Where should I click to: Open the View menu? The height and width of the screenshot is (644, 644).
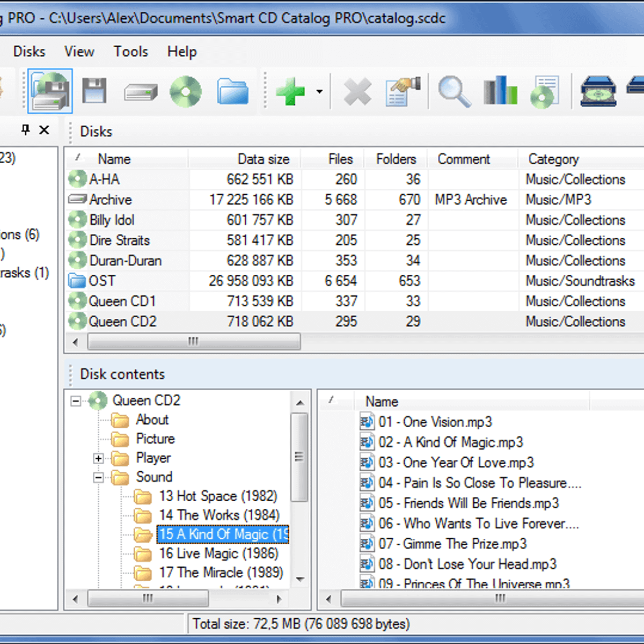click(79, 52)
